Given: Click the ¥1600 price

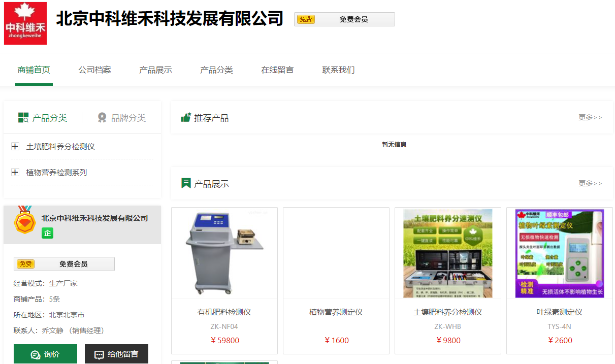Looking at the screenshot, I should point(336,341).
